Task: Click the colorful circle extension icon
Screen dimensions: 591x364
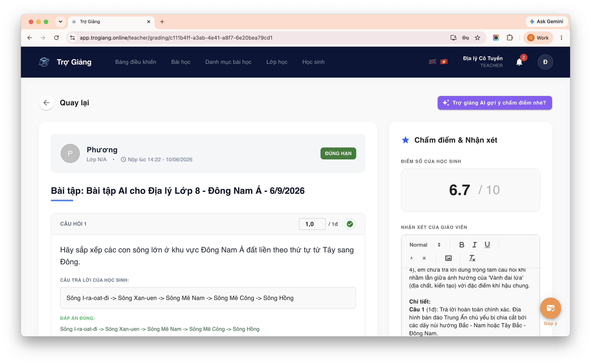Action: (x=496, y=38)
